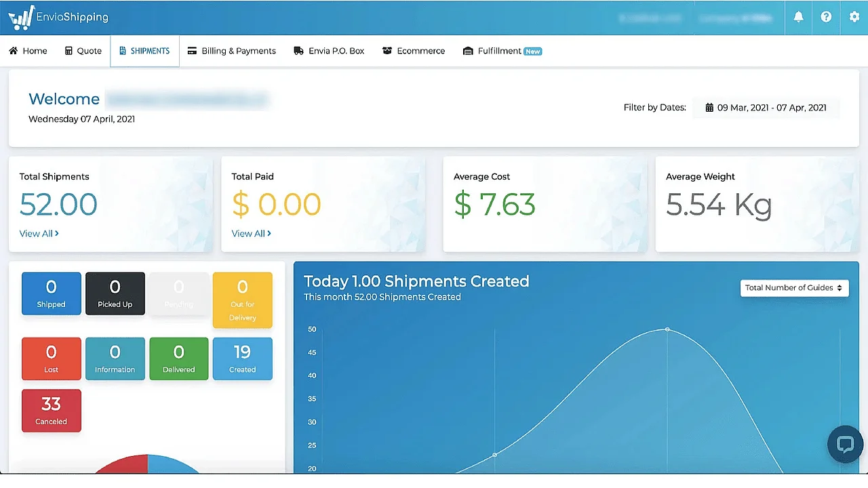
Task: Open the calendar icon in date filter
Action: click(709, 107)
